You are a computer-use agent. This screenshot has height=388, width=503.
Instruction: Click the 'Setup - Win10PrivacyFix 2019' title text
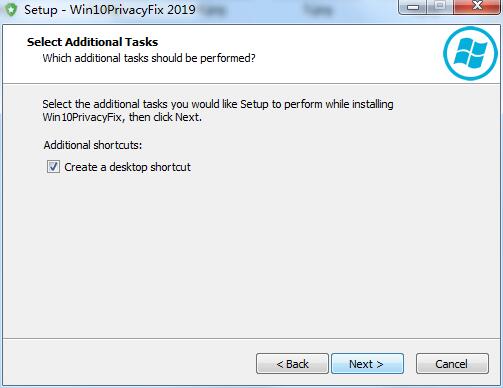tap(110, 10)
